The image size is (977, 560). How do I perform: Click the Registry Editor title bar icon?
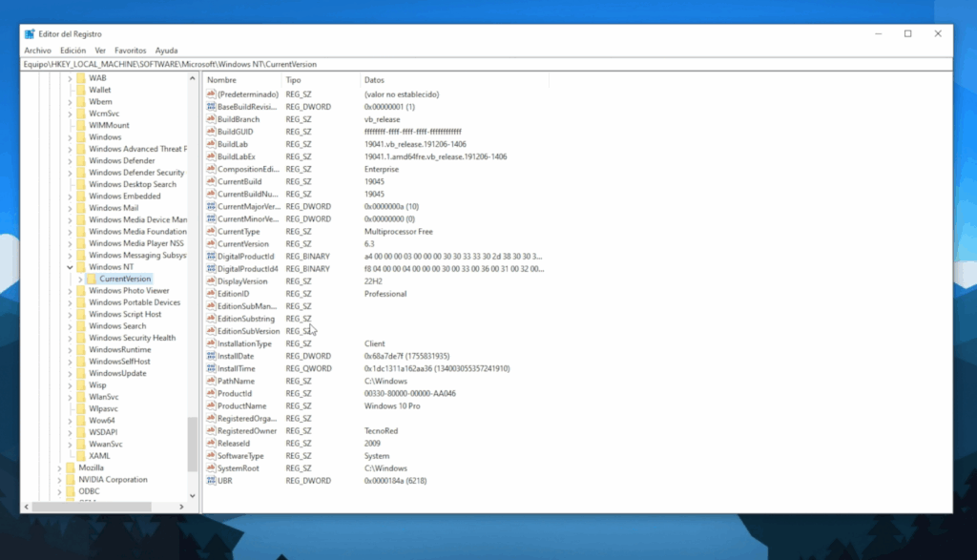pos(30,33)
